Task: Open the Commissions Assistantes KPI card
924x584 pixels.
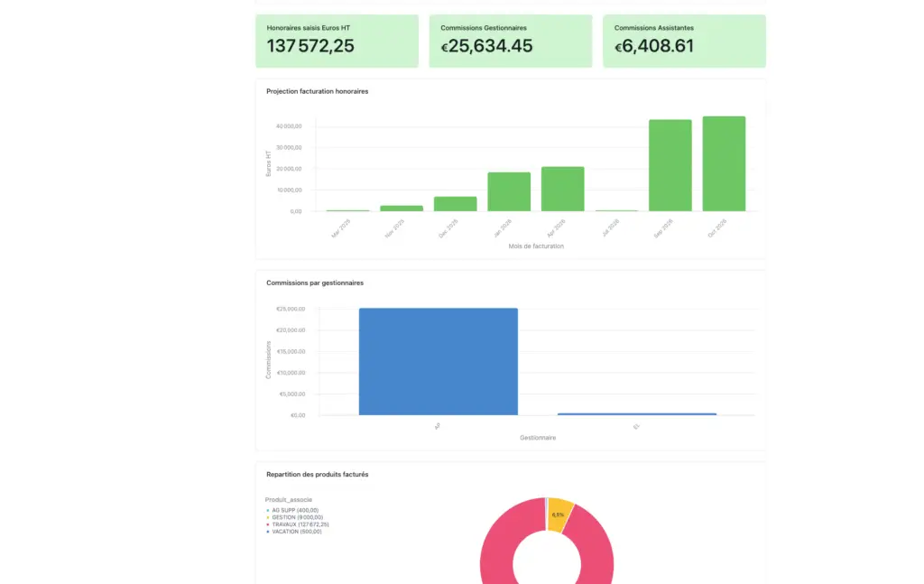Action: pyautogui.click(x=684, y=41)
